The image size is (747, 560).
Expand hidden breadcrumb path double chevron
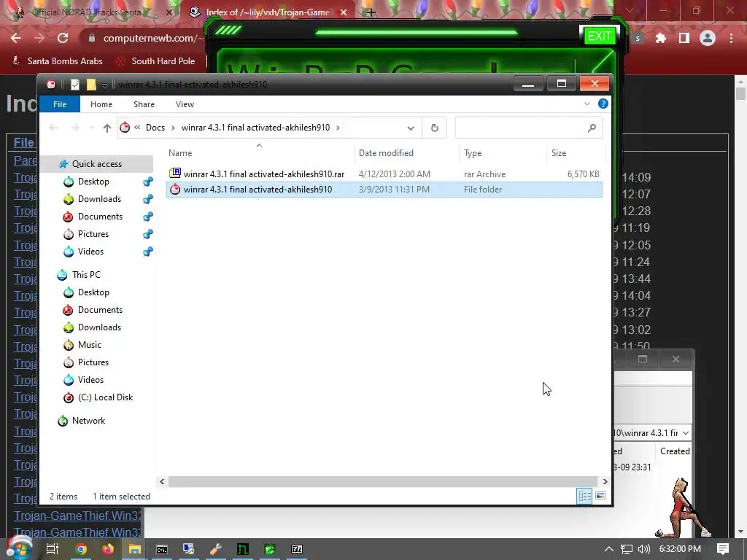tap(137, 127)
